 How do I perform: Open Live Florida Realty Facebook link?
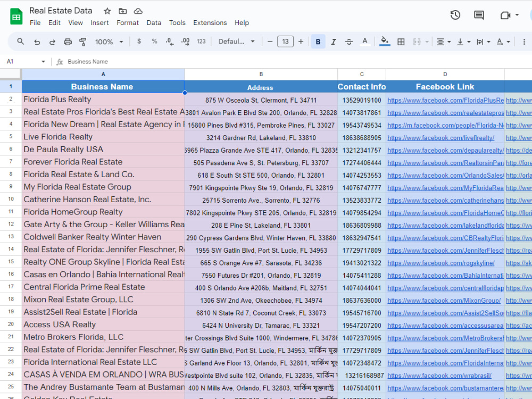[x=440, y=138]
